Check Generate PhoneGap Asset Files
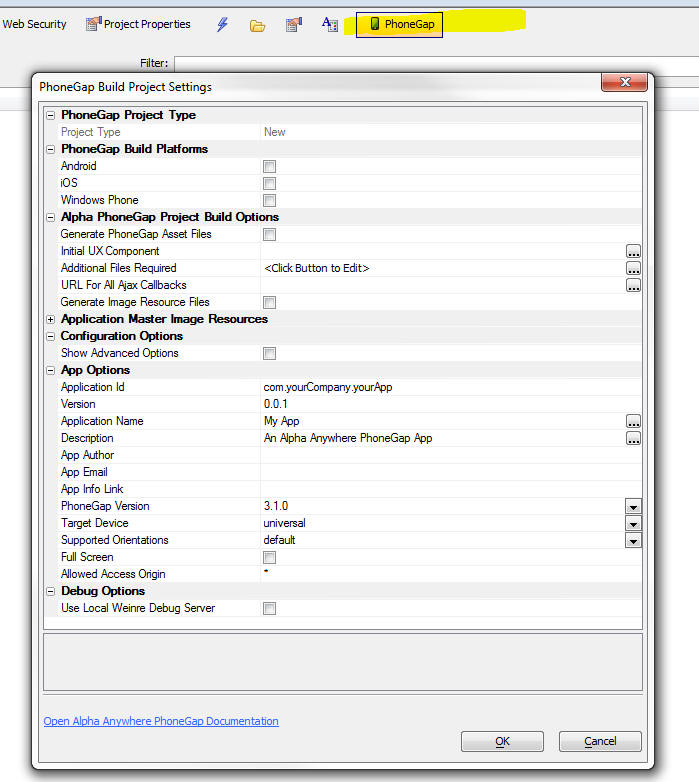The width and height of the screenshot is (699, 782). pos(269,234)
